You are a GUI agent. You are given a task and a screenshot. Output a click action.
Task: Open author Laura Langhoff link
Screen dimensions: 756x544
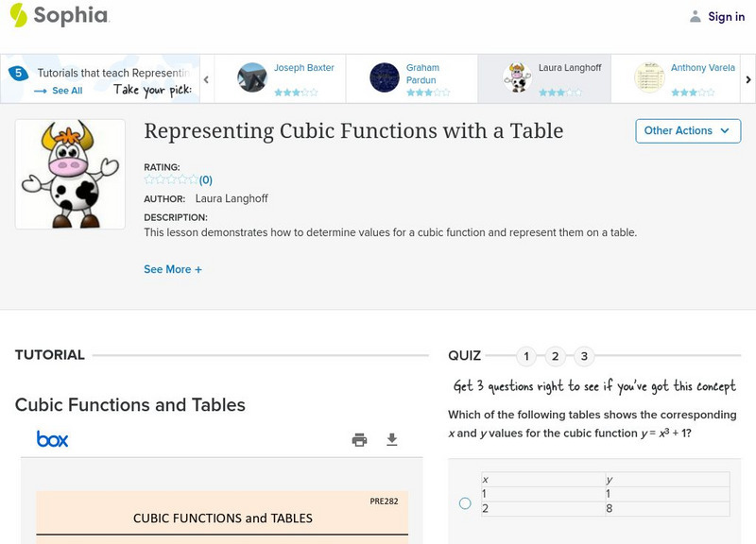coord(232,199)
